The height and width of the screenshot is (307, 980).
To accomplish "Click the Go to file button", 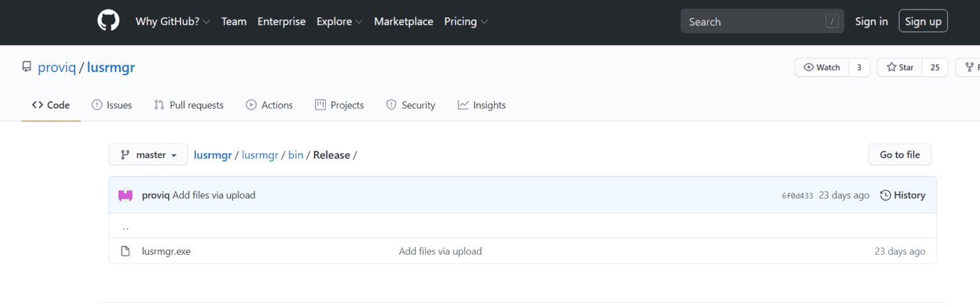I will tap(899, 154).
